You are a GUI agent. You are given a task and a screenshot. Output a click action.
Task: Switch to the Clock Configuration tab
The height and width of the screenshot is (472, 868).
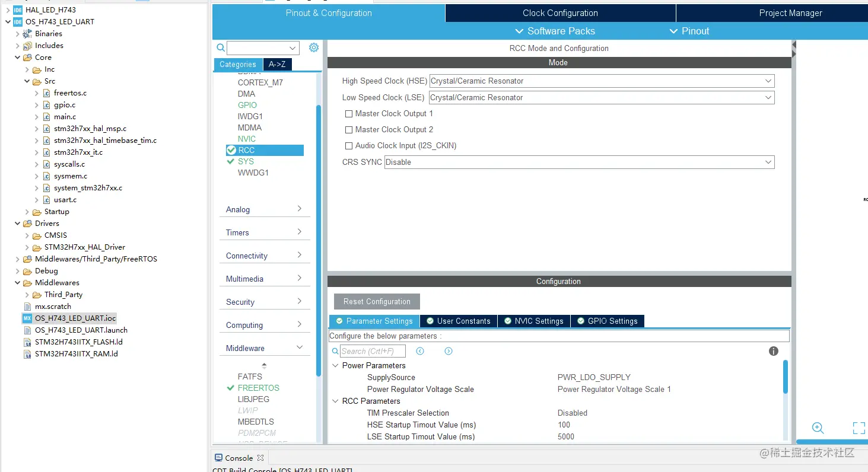pos(560,13)
